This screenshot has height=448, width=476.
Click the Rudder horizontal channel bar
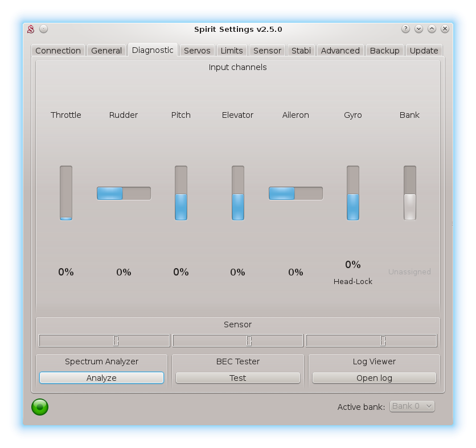124,194
